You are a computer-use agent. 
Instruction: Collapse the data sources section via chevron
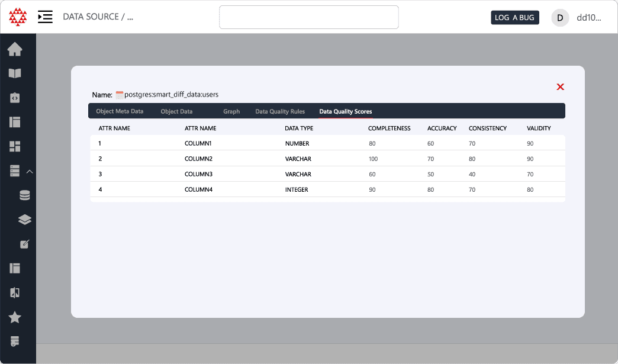point(30,170)
